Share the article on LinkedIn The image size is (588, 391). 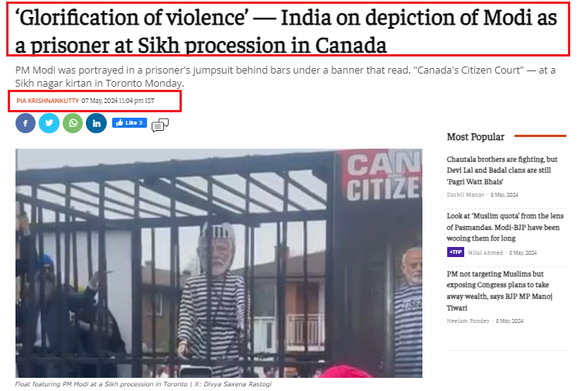97,123
